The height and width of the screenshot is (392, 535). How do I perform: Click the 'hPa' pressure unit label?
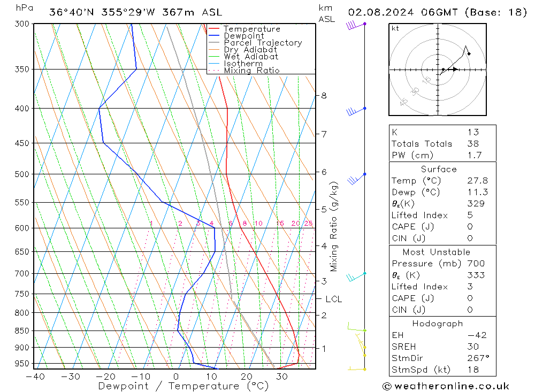pyautogui.click(x=25, y=8)
